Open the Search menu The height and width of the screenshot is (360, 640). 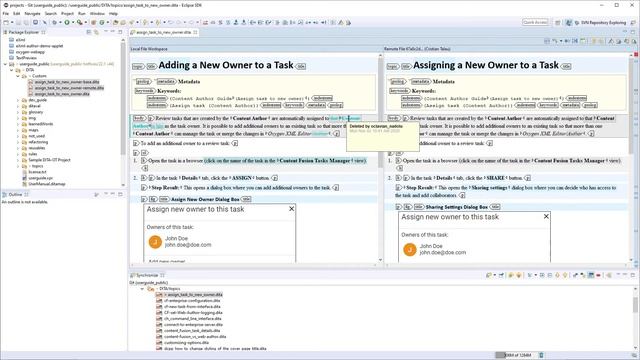51,13
